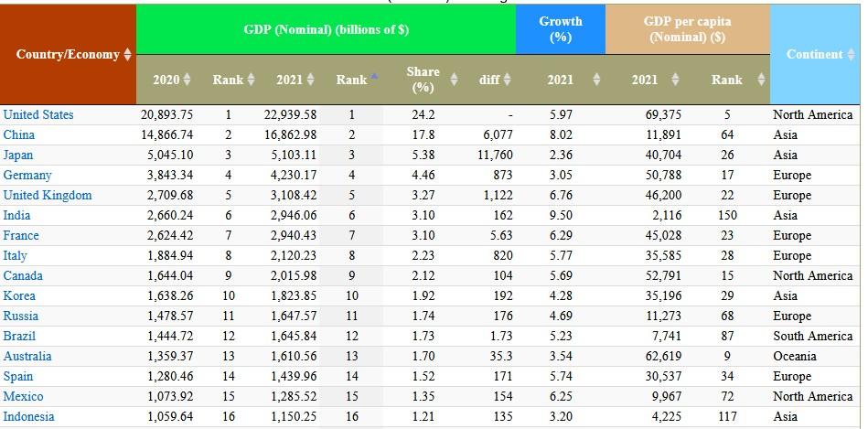Select India's growth value 9.50
The height and width of the screenshot is (429, 868).
pyautogui.click(x=561, y=215)
